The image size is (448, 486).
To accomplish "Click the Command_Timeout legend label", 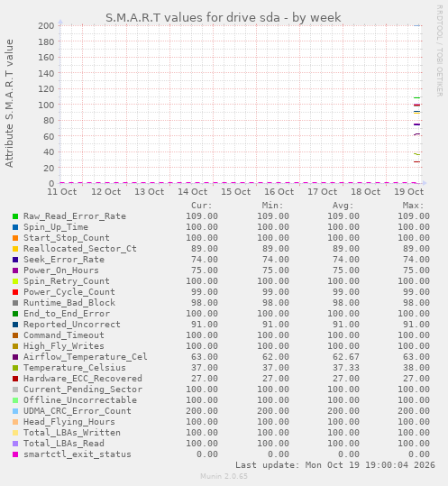I will coord(64,335).
